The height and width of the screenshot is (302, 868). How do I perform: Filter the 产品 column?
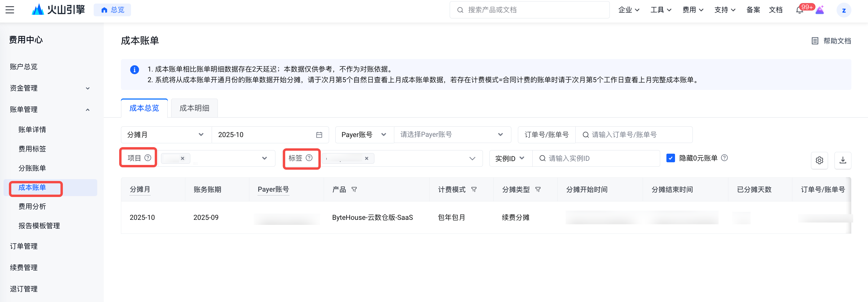point(354,190)
